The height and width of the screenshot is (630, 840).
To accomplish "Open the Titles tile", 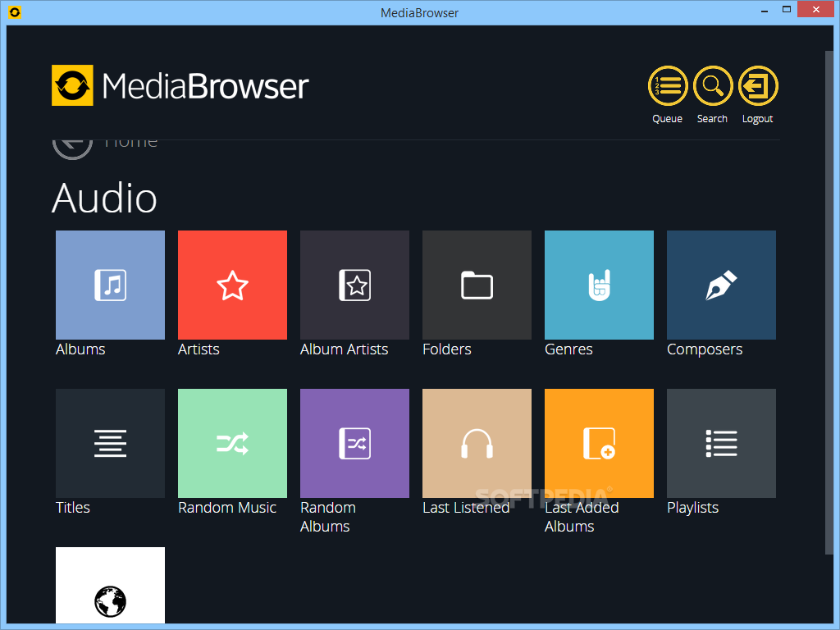I will [x=111, y=443].
